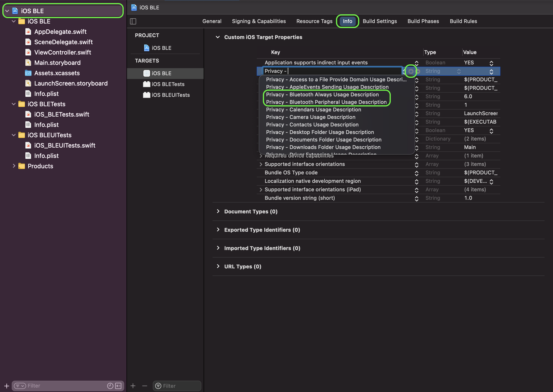Viewport: 553px width, 392px height.
Task: Open SceneDelegate.swift in the navigator
Action: click(x=63, y=42)
